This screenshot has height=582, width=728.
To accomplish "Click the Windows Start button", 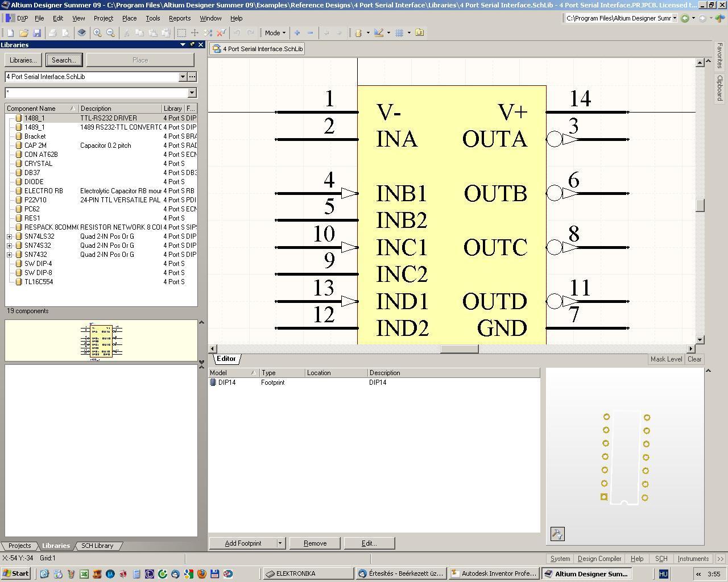I will (x=16, y=573).
